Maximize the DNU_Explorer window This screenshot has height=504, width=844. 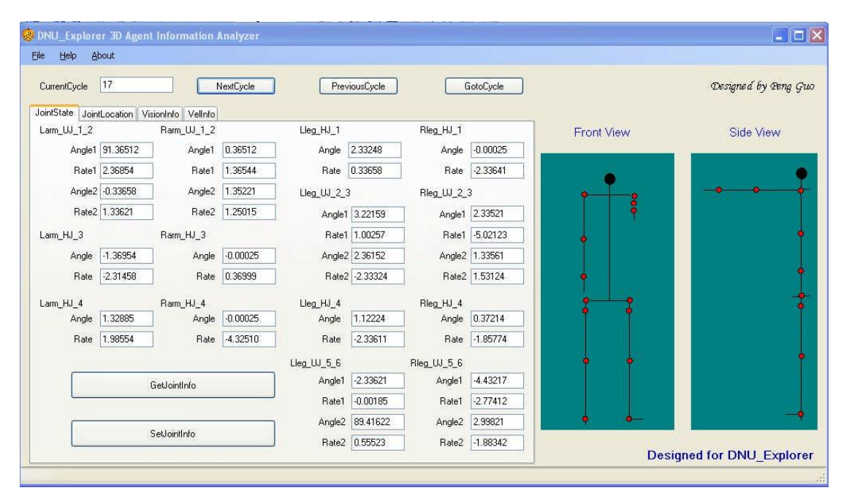point(799,36)
